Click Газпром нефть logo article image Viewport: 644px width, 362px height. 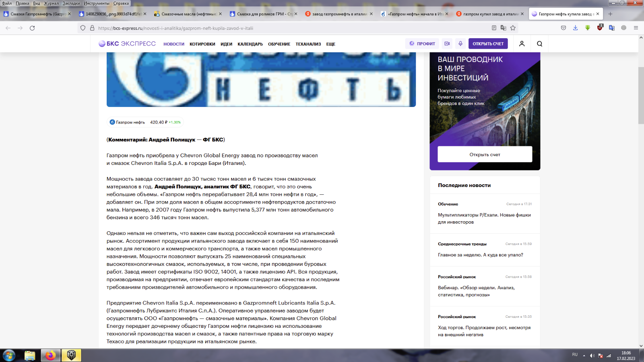pyautogui.click(x=261, y=79)
